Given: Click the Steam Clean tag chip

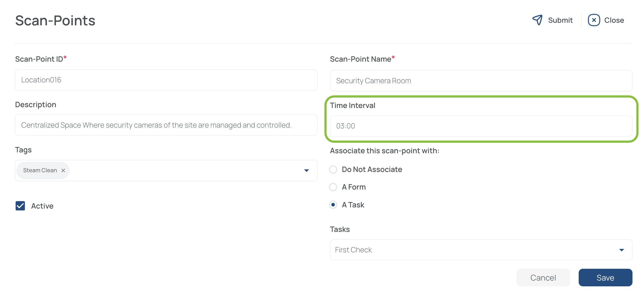Looking at the screenshot, I should pos(40,171).
